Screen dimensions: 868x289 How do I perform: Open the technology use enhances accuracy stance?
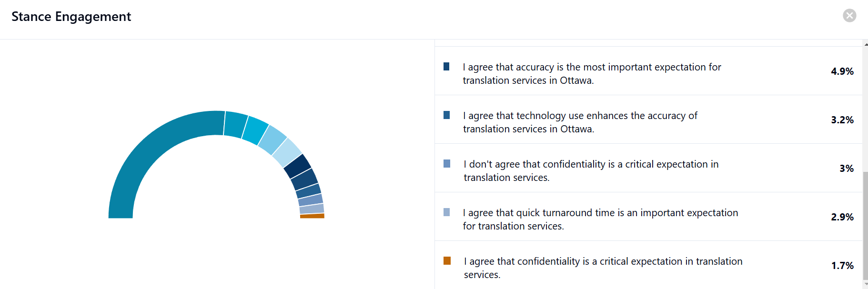580,122
